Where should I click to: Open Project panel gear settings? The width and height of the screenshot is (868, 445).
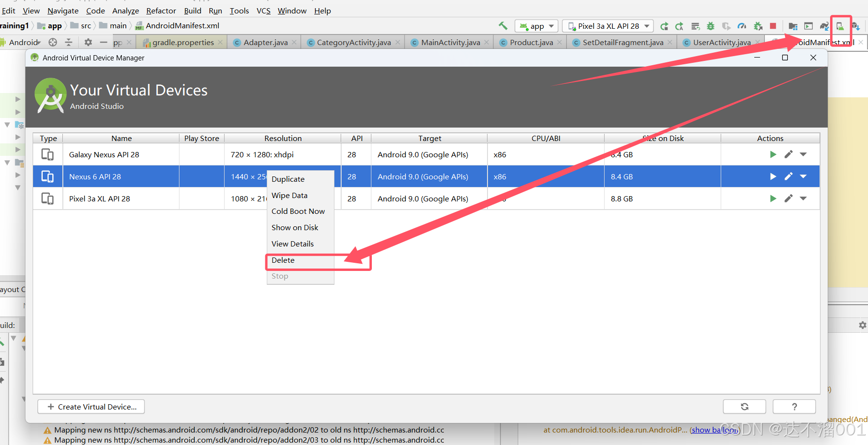[x=88, y=42]
